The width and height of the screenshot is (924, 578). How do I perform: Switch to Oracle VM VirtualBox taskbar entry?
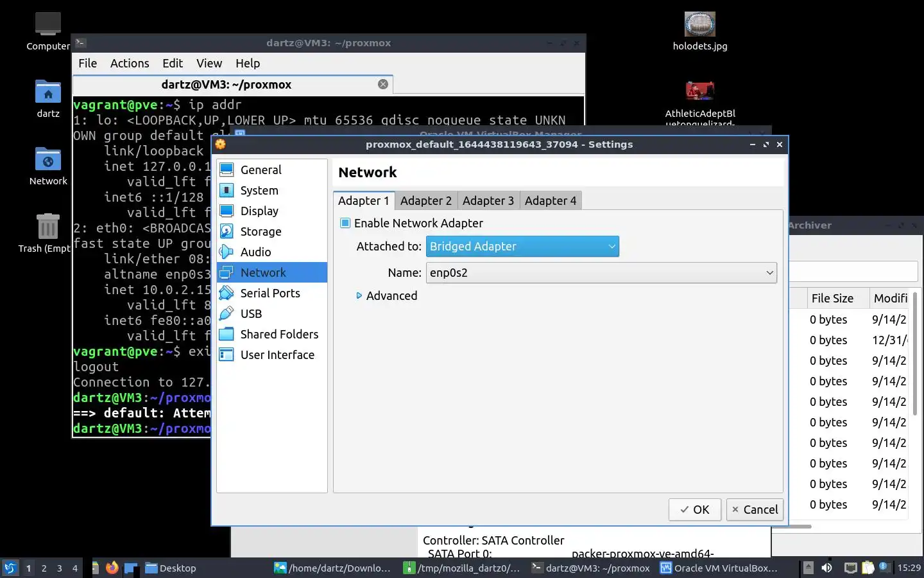pyautogui.click(x=720, y=568)
